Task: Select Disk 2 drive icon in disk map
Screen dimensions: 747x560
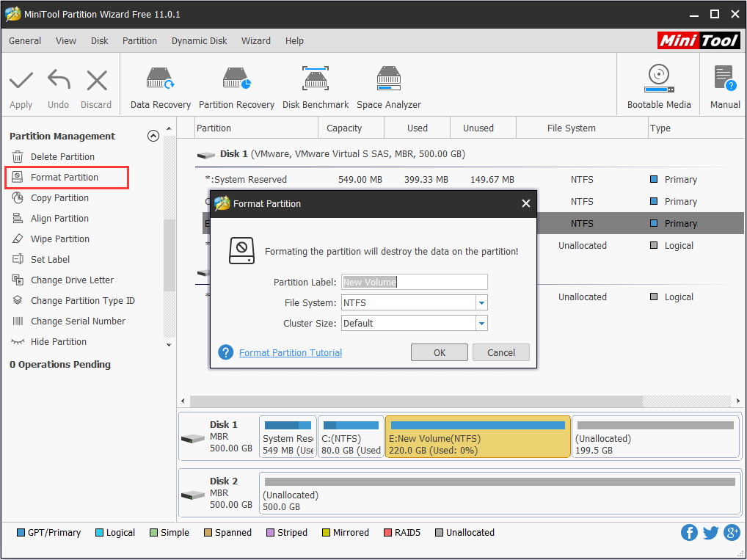Action: (193, 495)
